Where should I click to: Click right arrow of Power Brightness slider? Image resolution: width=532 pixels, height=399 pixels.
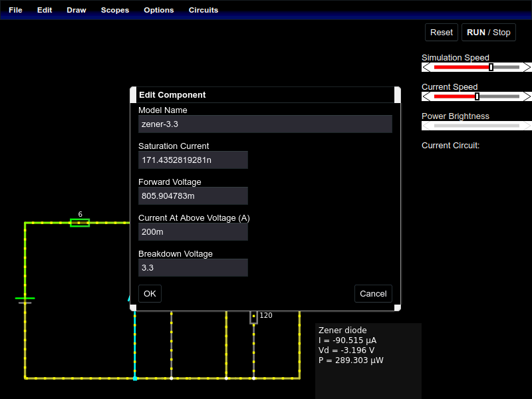click(527, 126)
